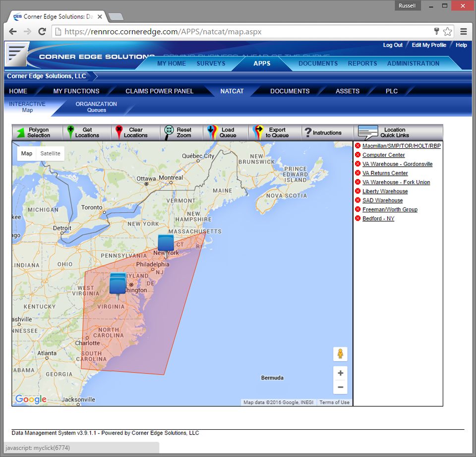
Task: Close the Corner Edge Solutions browser tab
Action: pos(100,17)
